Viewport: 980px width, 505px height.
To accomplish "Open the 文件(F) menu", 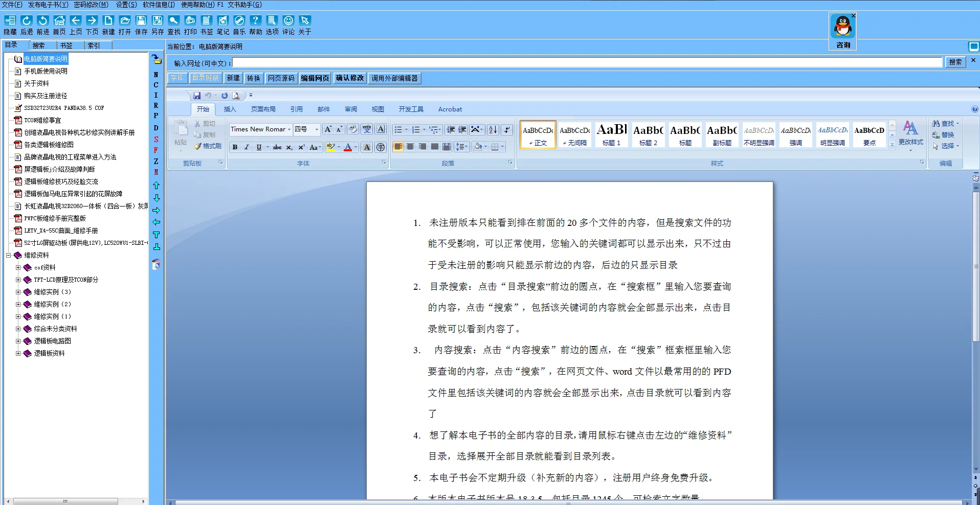I will coord(12,5).
